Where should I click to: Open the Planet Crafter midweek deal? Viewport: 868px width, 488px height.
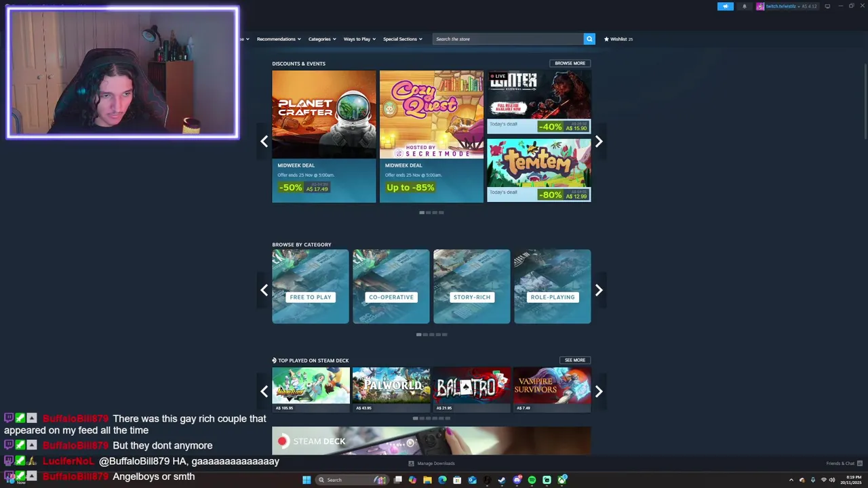324,136
